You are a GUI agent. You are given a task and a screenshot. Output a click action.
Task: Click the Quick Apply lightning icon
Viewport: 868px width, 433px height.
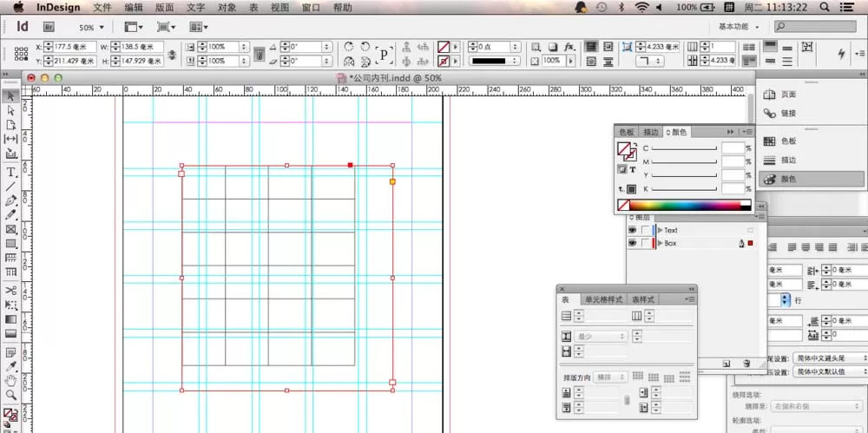pos(842,53)
